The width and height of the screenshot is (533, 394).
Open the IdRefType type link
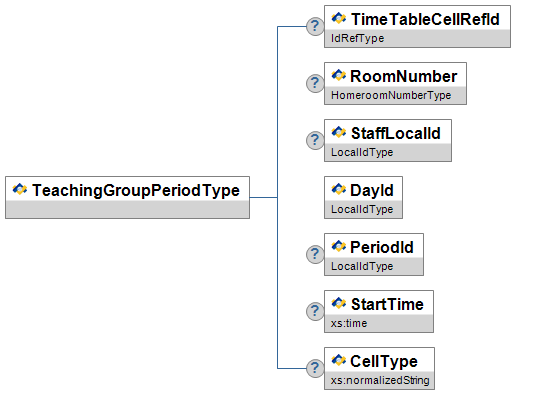[x=358, y=38]
